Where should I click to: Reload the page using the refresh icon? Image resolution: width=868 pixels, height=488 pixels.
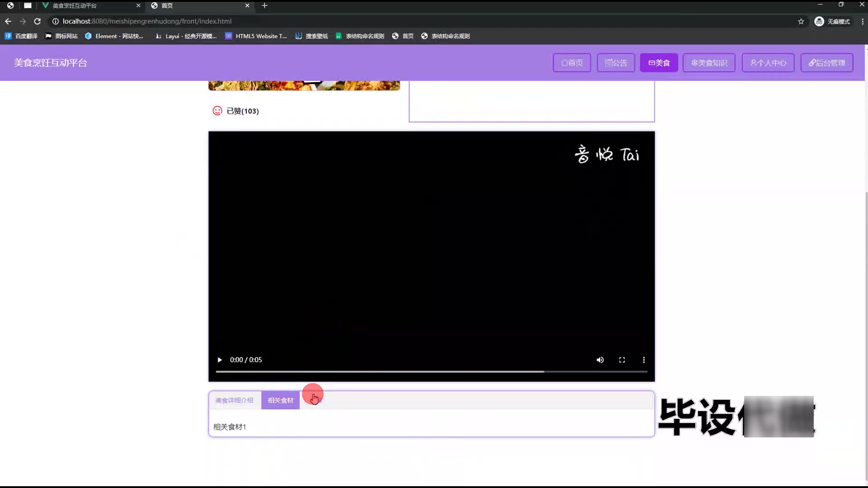(x=38, y=21)
